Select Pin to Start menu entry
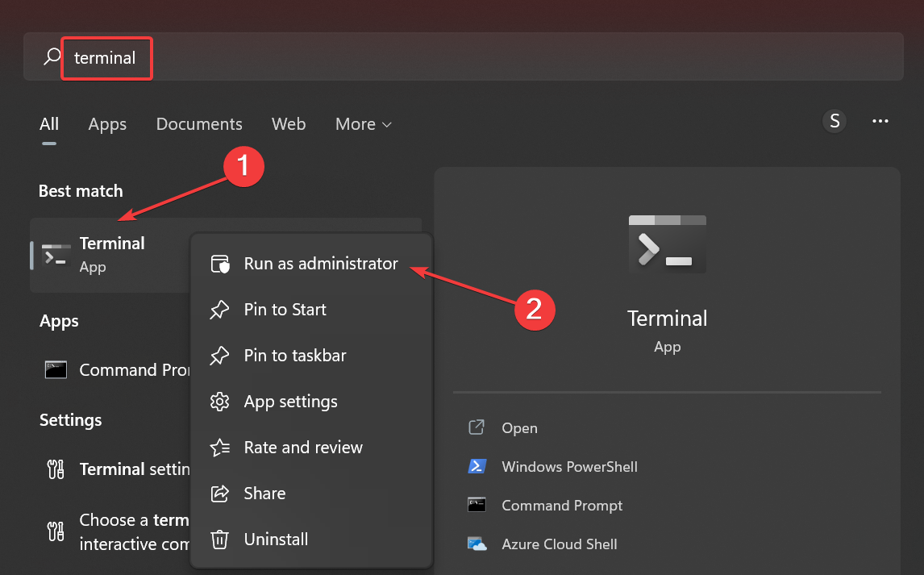Image resolution: width=924 pixels, height=575 pixels. (285, 310)
